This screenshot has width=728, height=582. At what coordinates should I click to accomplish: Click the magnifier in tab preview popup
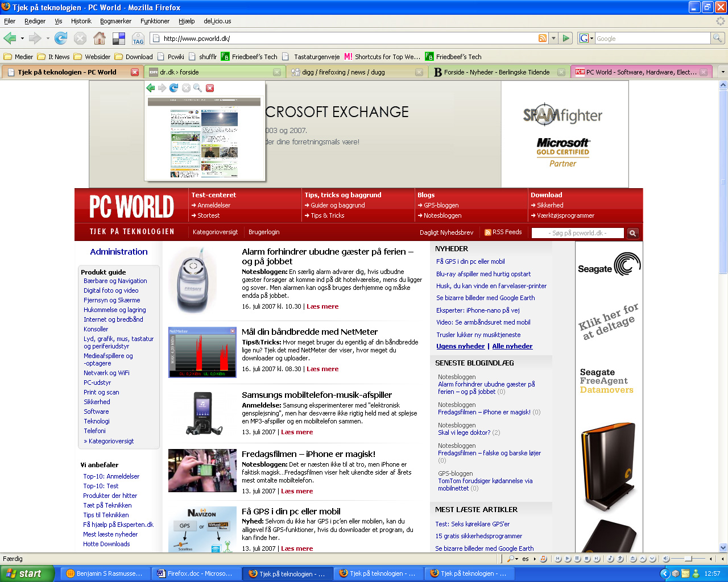(x=197, y=88)
